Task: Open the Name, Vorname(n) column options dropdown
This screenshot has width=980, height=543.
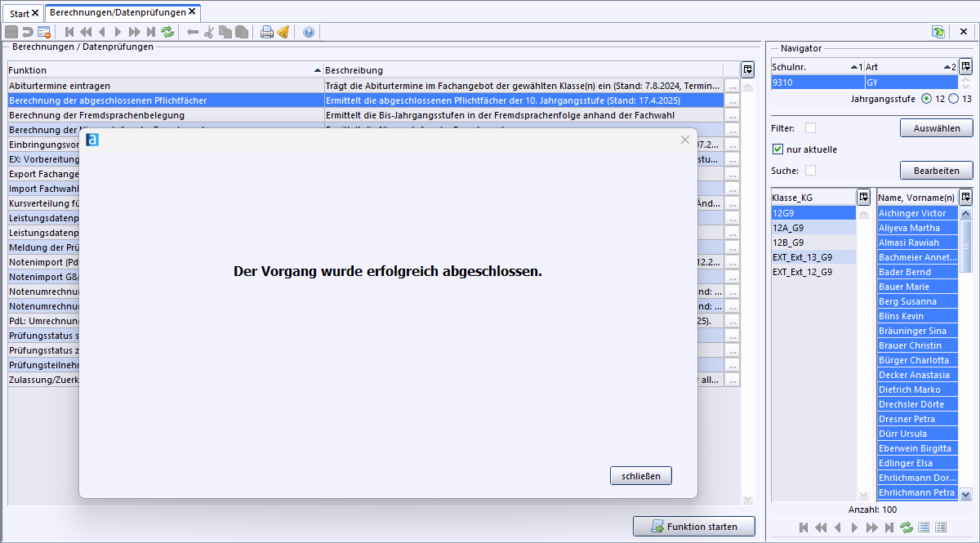Action: 965,197
